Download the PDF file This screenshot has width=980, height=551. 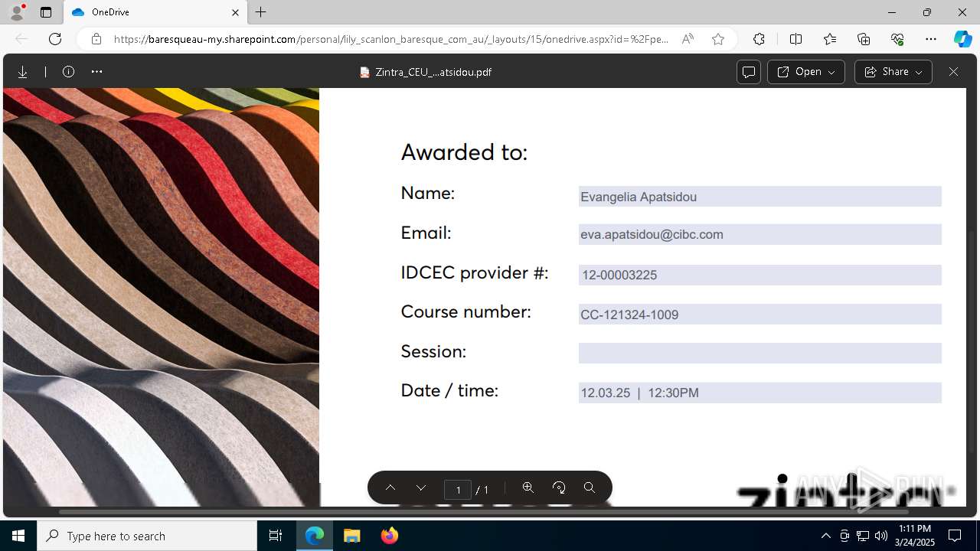[x=23, y=72]
